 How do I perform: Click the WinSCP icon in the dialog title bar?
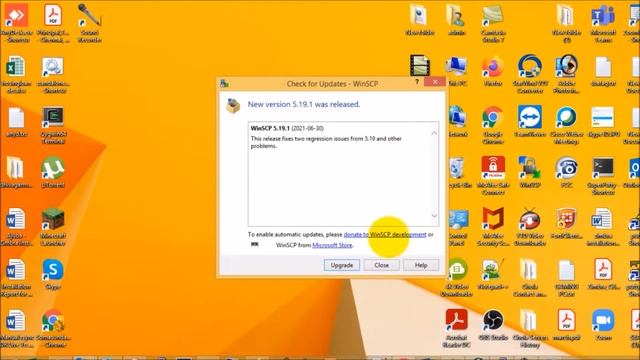[224, 84]
